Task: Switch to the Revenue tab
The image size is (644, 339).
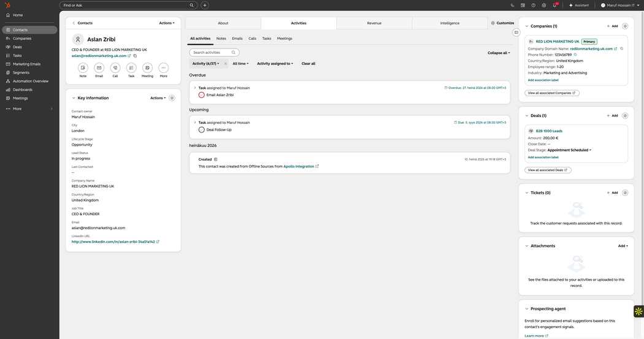Action: [374, 23]
